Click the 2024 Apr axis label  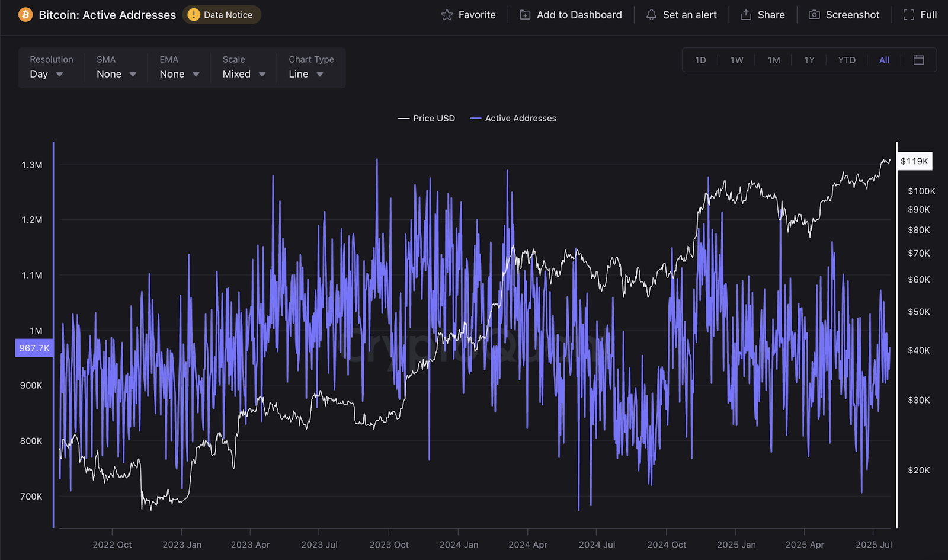click(528, 545)
